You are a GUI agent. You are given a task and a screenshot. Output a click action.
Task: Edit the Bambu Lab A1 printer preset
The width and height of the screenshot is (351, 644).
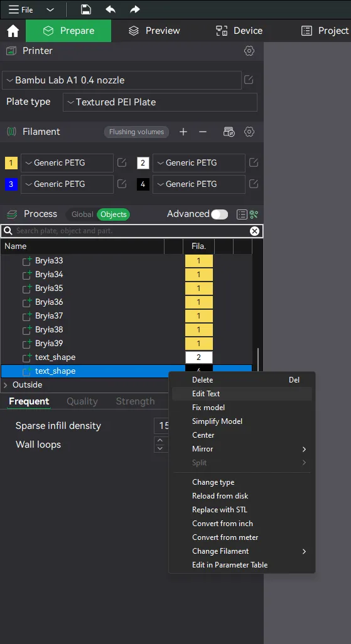[x=249, y=80]
